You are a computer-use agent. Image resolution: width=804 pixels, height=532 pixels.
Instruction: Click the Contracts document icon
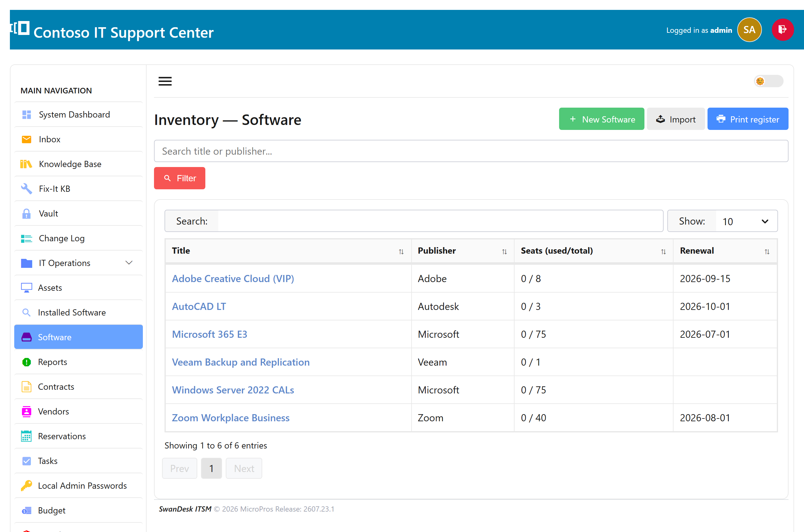[27, 387]
